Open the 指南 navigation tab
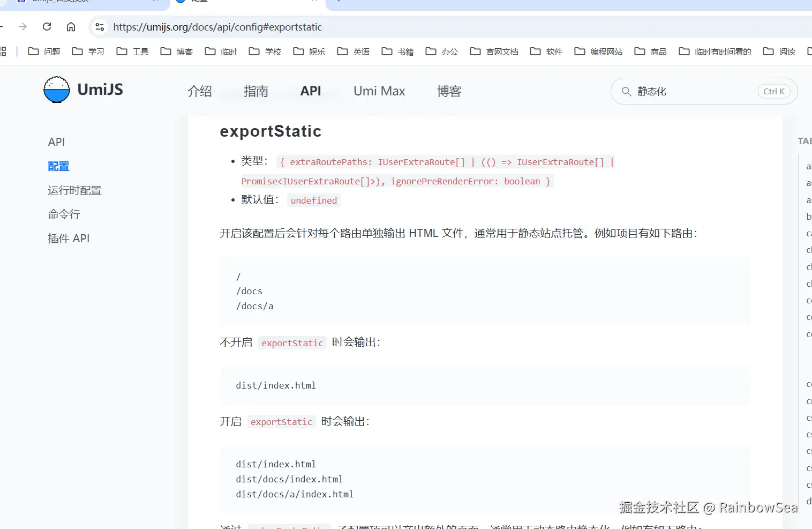 click(x=256, y=91)
